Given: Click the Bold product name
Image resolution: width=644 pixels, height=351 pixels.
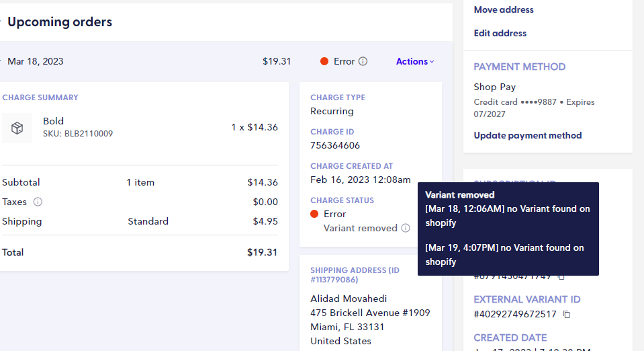Looking at the screenshot, I should [x=54, y=121].
